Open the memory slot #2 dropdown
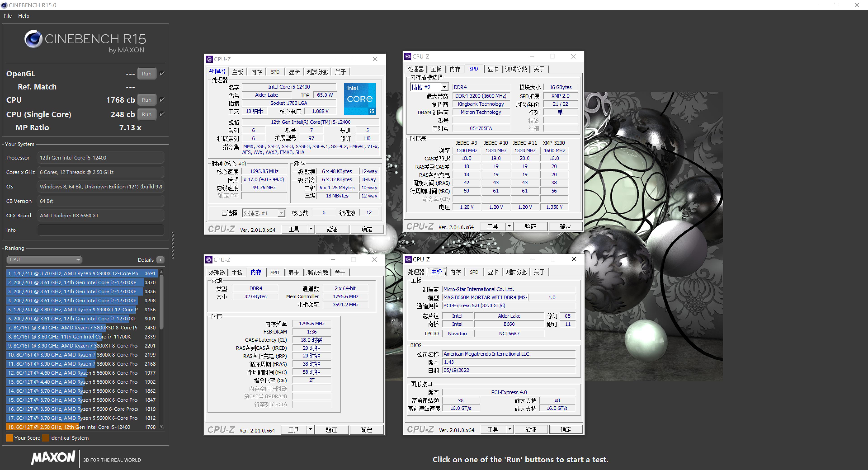 coord(444,87)
